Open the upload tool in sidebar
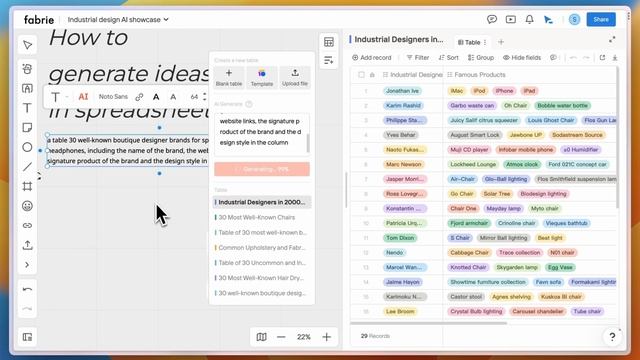 click(27, 245)
